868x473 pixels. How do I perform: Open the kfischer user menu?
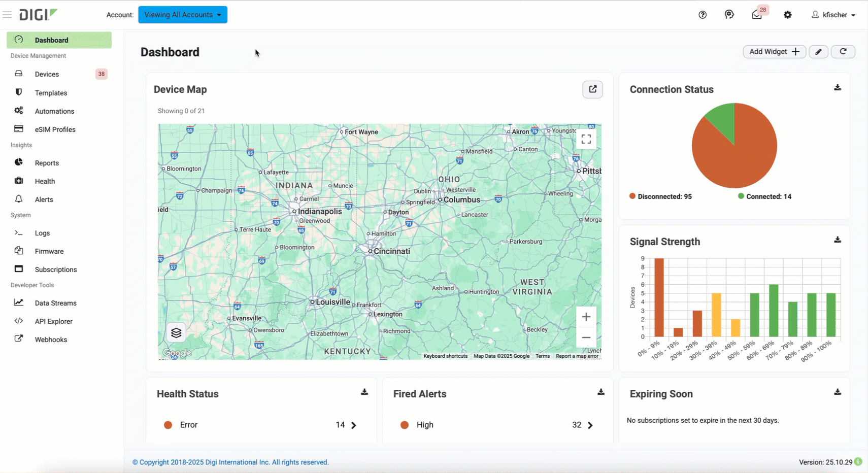pyautogui.click(x=834, y=15)
